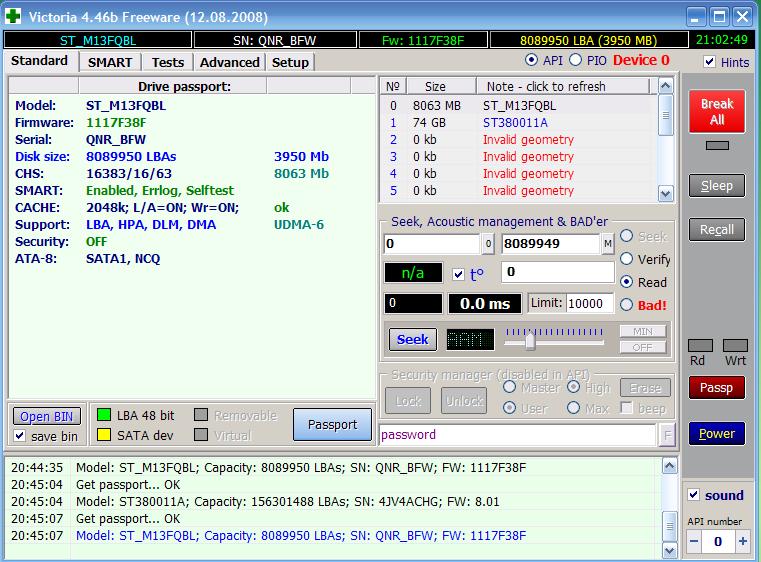Click 'Note - click to refresh' header
This screenshot has height=562, width=761.
pos(563,86)
